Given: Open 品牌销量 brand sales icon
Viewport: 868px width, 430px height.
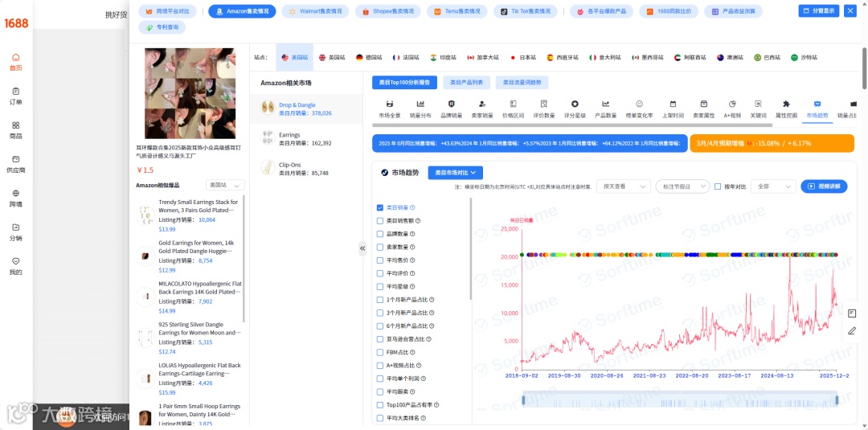Looking at the screenshot, I should pos(451,104).
